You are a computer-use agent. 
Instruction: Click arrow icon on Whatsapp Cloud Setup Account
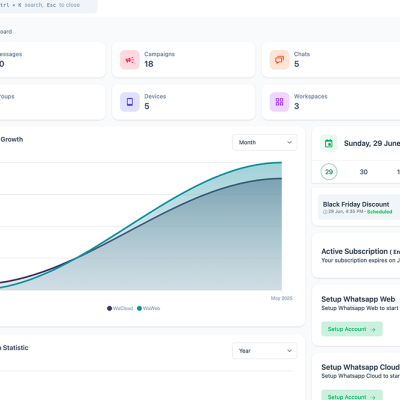[373, 397]
